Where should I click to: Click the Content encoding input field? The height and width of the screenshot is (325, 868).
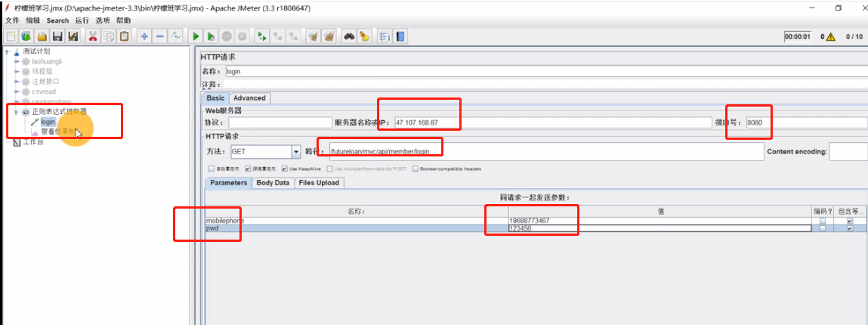pos(848,151)
